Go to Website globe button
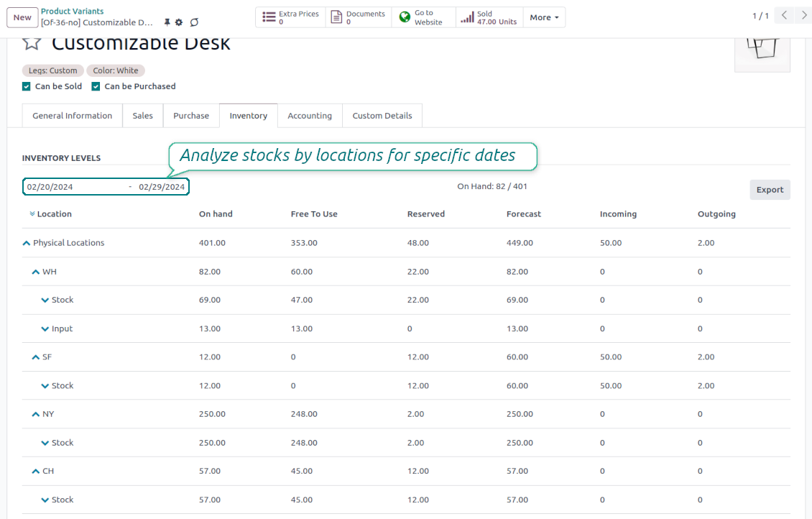Viewport: 812px width, 519px height. tap(423, 18)
